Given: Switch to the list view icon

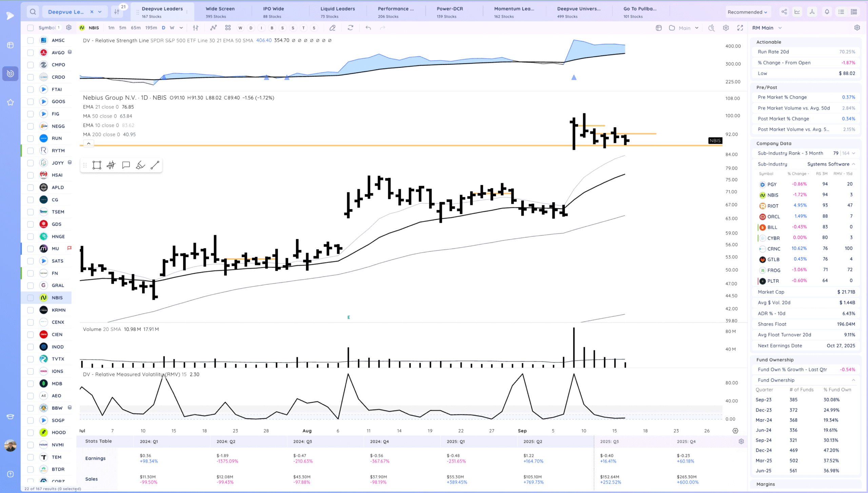Looking at the screenshot, I should [x=841, y=12].
